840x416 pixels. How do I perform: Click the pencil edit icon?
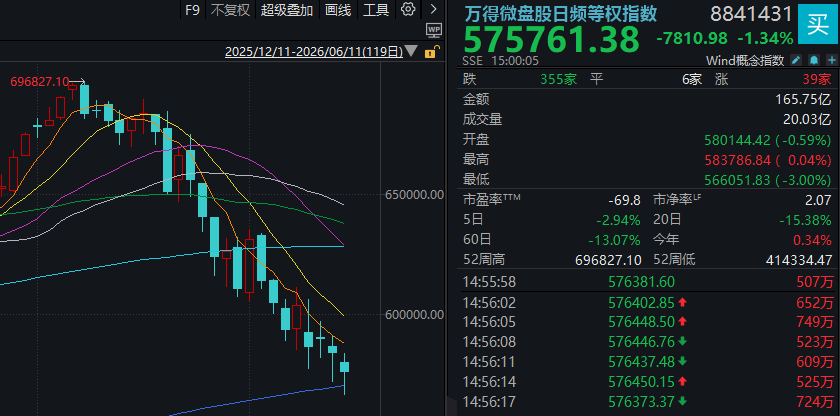point(796,60)
